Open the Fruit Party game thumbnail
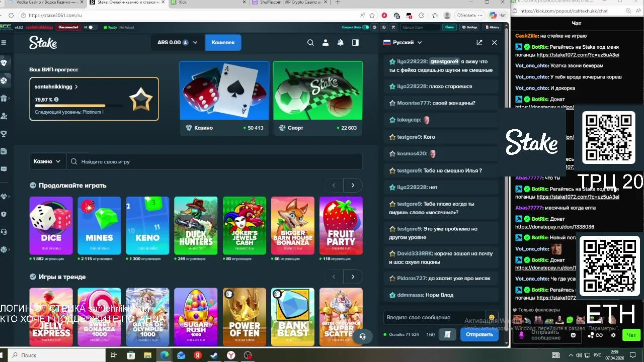The width and height of the screenshot is (644, 362). click(x=341, y=225)
